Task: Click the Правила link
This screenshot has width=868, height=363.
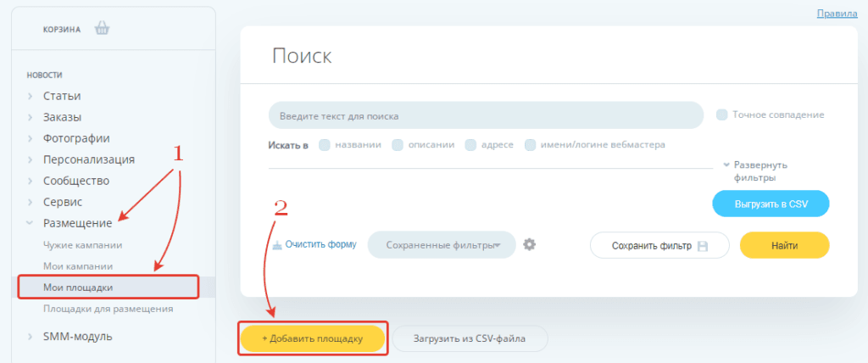Action: coord(837,14)
